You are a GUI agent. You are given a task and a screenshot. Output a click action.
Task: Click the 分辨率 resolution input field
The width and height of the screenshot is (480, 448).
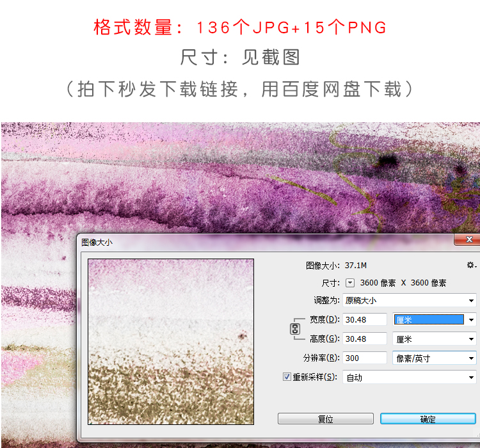364,358
